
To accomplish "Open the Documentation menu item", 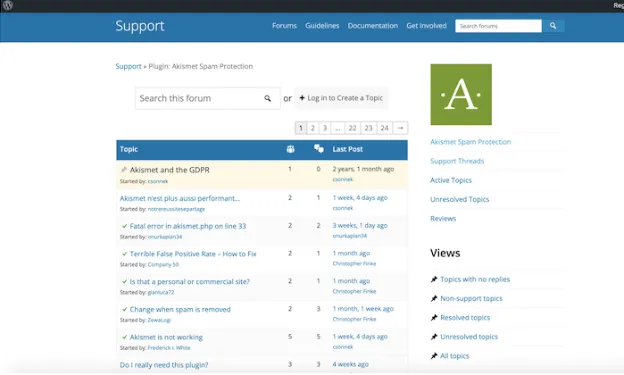I will point(372,26).
